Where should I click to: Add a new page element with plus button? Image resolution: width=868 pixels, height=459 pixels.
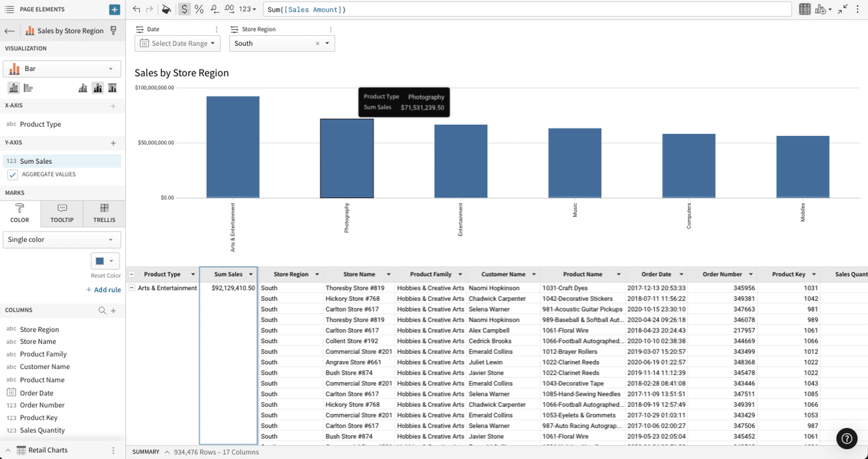pyautogui.click(x=115, y=9)
